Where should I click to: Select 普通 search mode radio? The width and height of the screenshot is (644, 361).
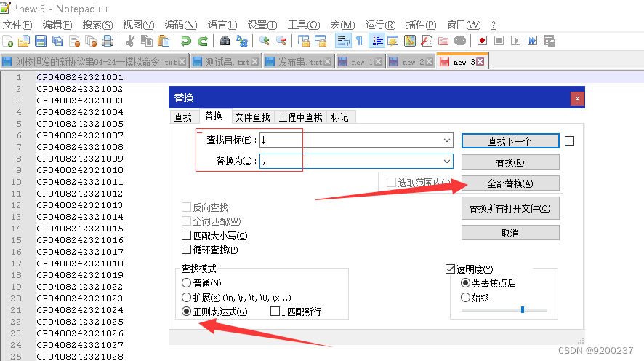[x=186, y=283]
